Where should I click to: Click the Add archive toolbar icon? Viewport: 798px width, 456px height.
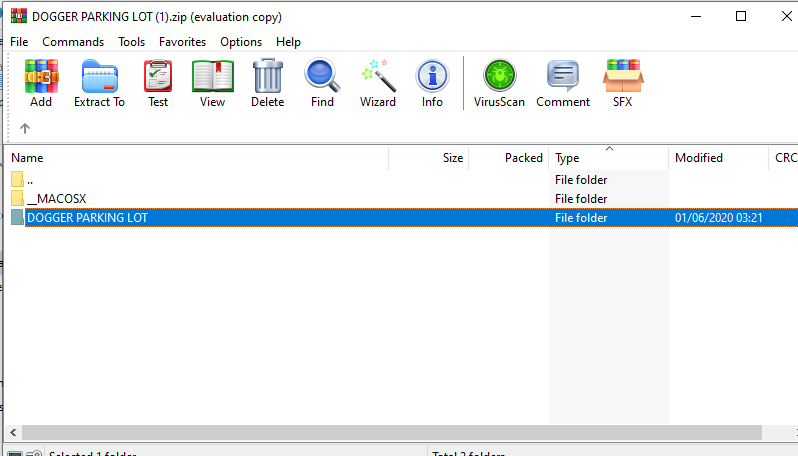click(x=41, y=76)
